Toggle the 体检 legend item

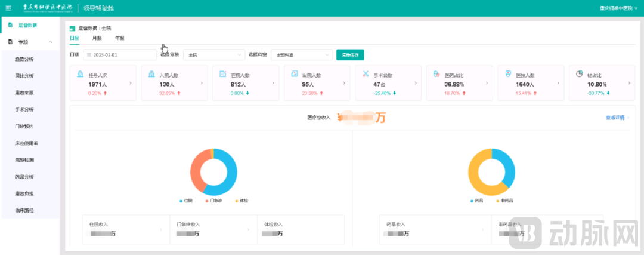[241, 201]
